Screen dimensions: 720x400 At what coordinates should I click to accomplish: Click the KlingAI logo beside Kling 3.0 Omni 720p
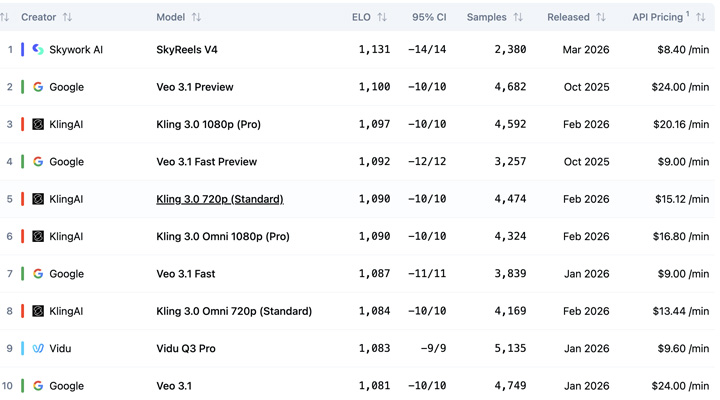coord(38,311)
